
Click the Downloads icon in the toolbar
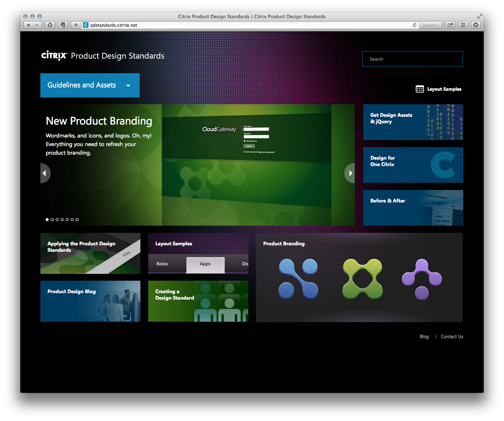[475, 25]
